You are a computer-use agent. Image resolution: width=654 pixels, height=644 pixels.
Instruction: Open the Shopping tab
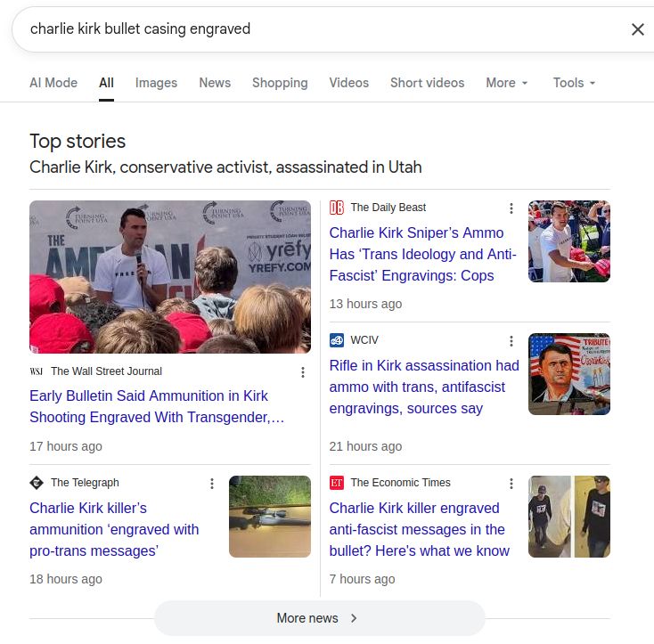click(280, 83)
